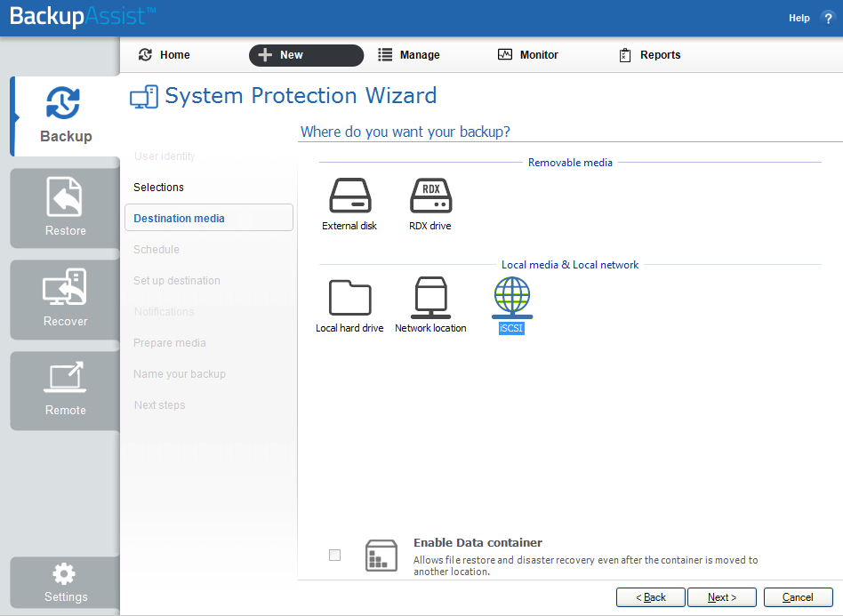Image resolution: width=843 pixels, height=616 pixels.
Task: Click the Back button
Action: tap(651, 597)
